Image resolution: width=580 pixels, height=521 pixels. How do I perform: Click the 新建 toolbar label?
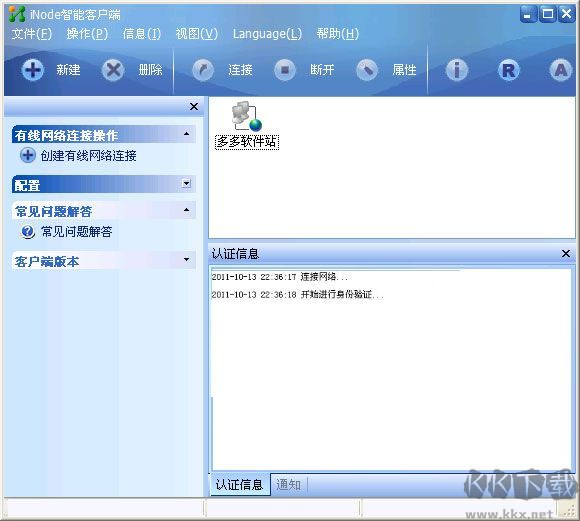tap(68, 70)
